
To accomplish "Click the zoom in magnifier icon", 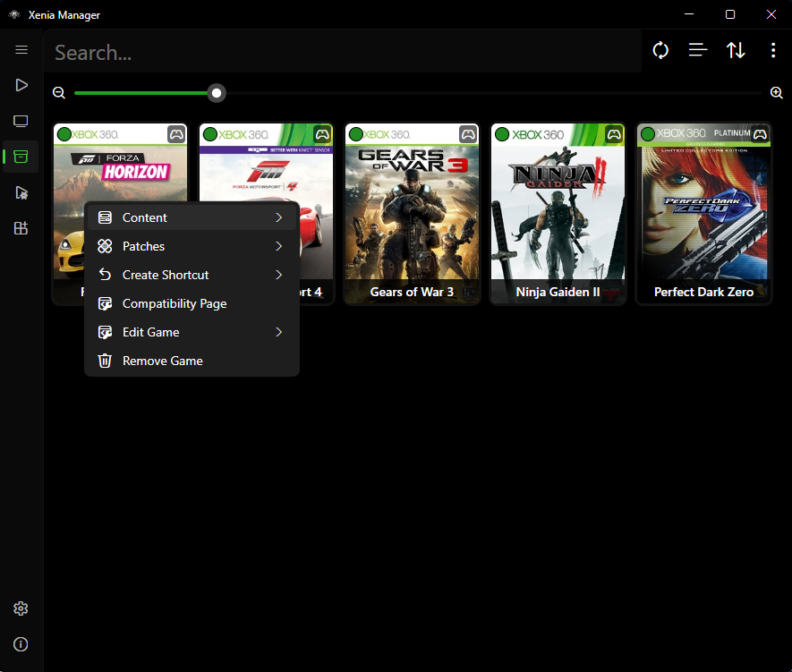I will (777, 93).
